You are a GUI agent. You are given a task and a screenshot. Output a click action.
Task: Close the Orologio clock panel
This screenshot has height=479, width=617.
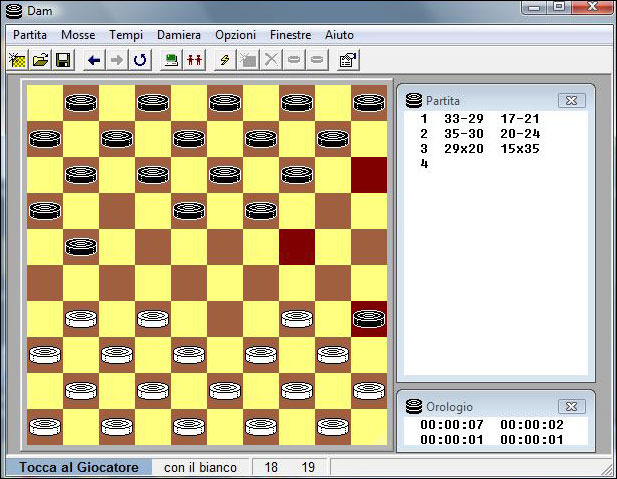click(x=571, y=407)
